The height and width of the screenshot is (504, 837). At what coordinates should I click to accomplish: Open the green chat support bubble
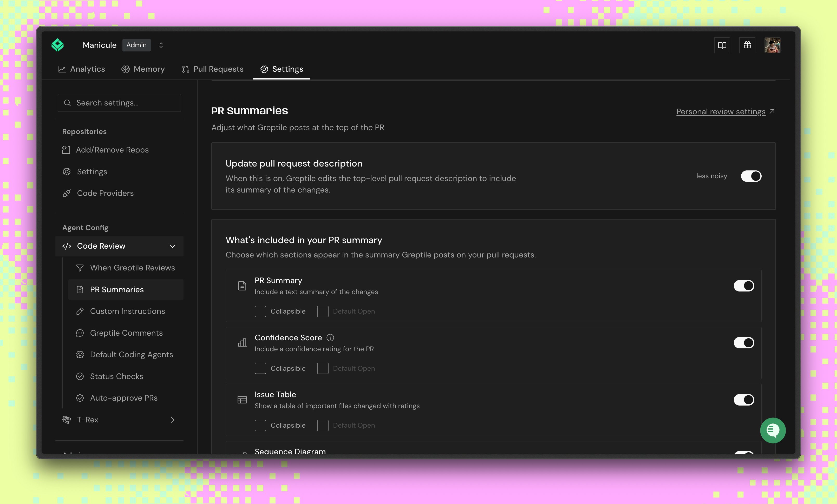point(773,430)
